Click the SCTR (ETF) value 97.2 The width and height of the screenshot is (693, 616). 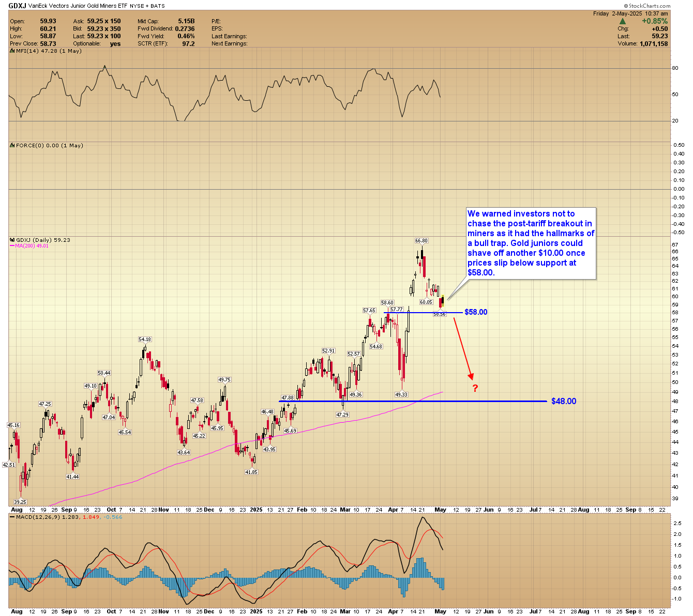[189, 44]
